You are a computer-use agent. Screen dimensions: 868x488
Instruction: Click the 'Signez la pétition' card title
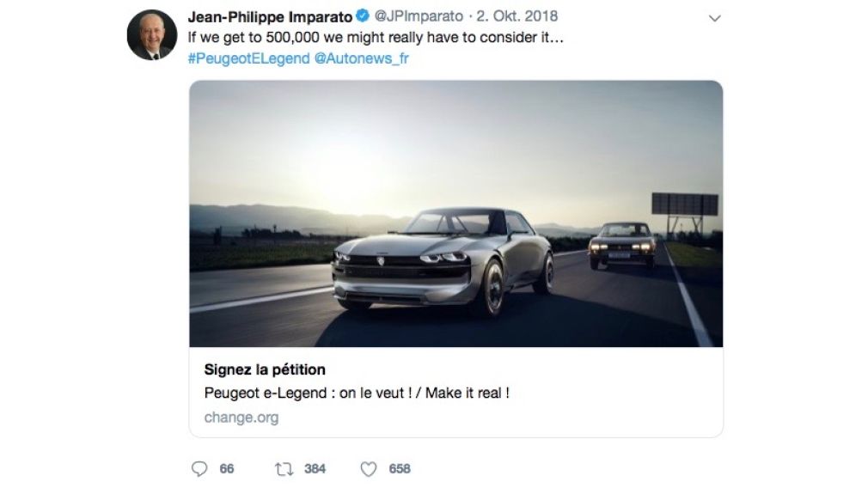pos(265,370)
